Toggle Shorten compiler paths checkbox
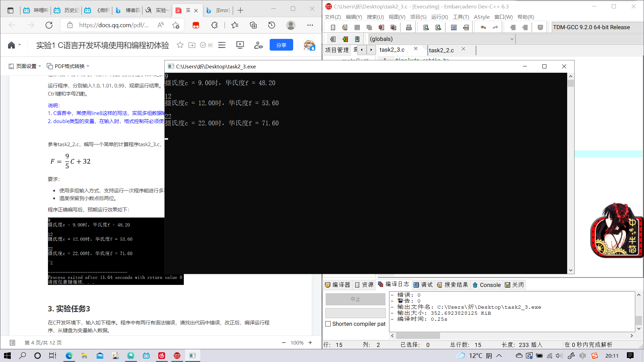Viewport: 644px width, 362px height. pyautogui.click(x=328, y=324)
